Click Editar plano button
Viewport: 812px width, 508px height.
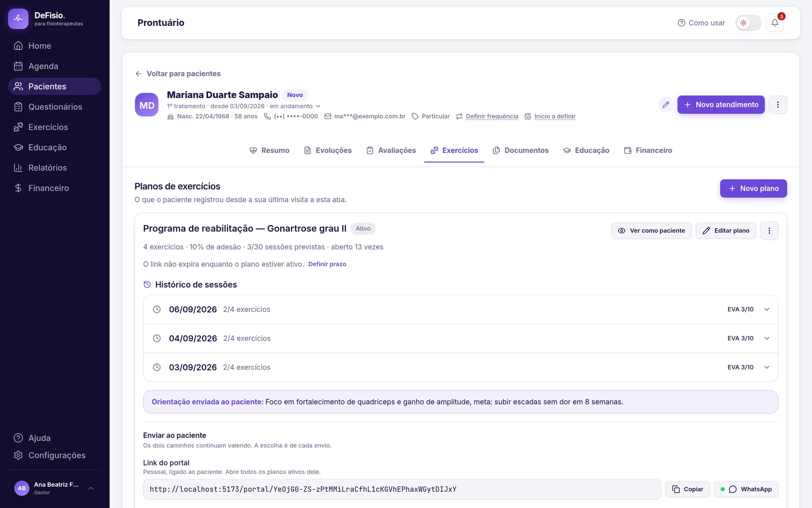pos(726,231)
